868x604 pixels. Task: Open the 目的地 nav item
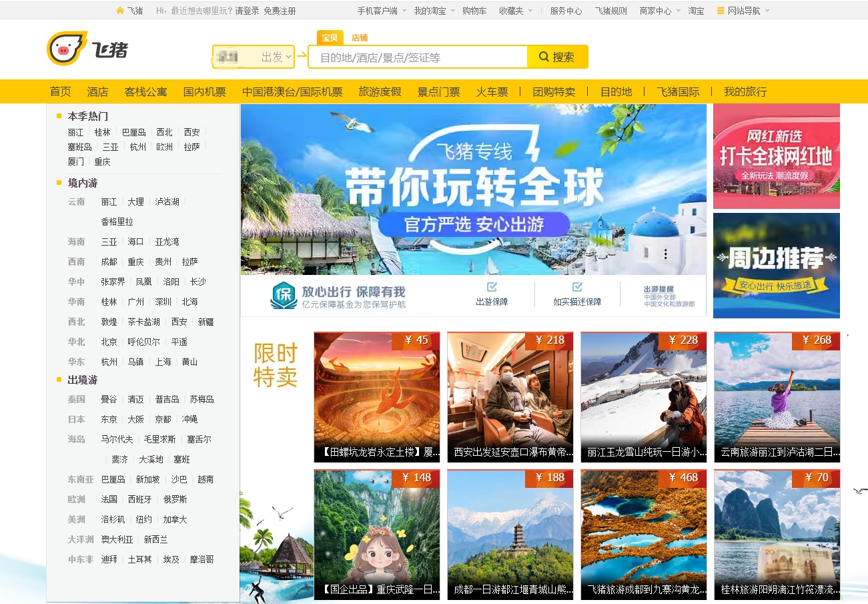point(616,92)
